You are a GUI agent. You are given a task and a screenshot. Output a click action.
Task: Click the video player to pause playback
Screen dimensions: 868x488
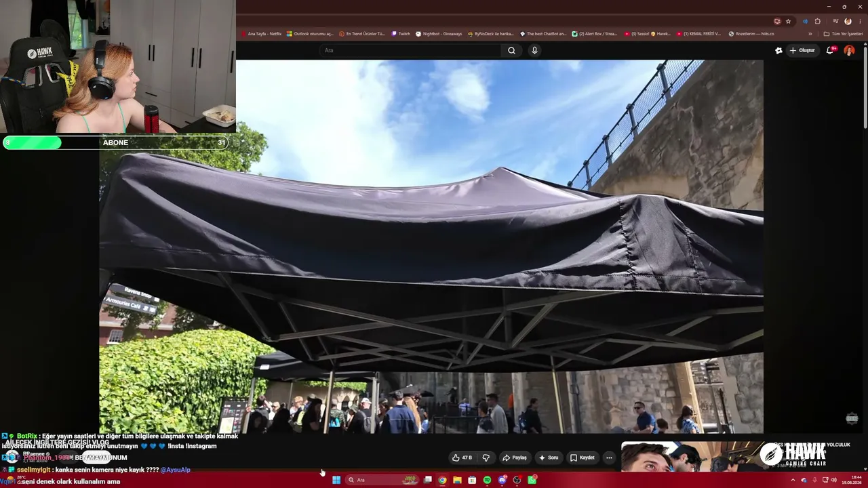point(431,247)
